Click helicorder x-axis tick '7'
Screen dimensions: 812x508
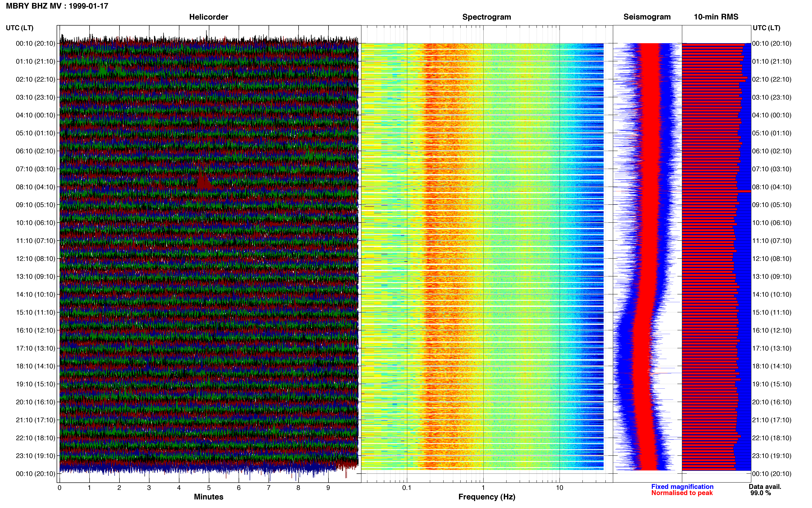coord(269,488)
